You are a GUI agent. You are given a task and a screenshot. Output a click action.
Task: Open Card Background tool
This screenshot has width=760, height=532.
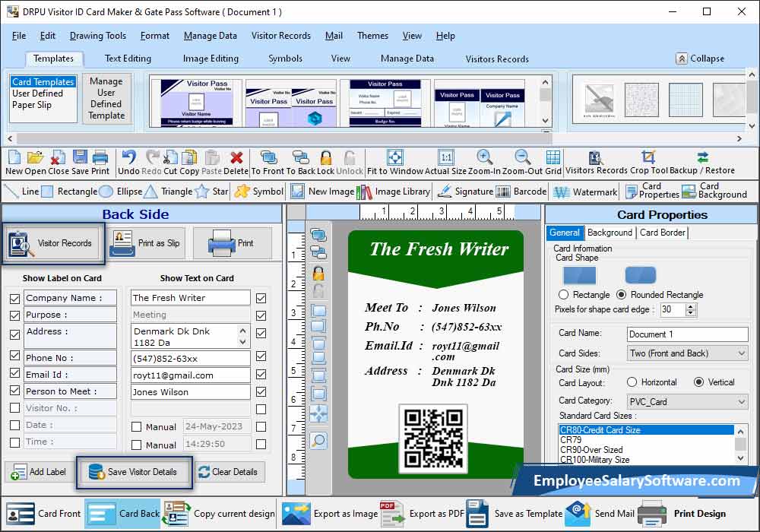[714, 191]
